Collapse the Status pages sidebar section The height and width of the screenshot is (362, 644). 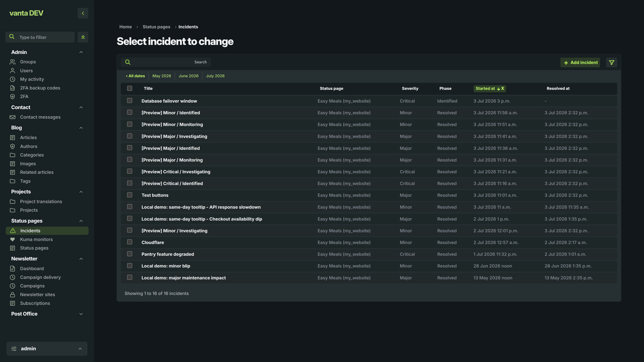[81, 221]
